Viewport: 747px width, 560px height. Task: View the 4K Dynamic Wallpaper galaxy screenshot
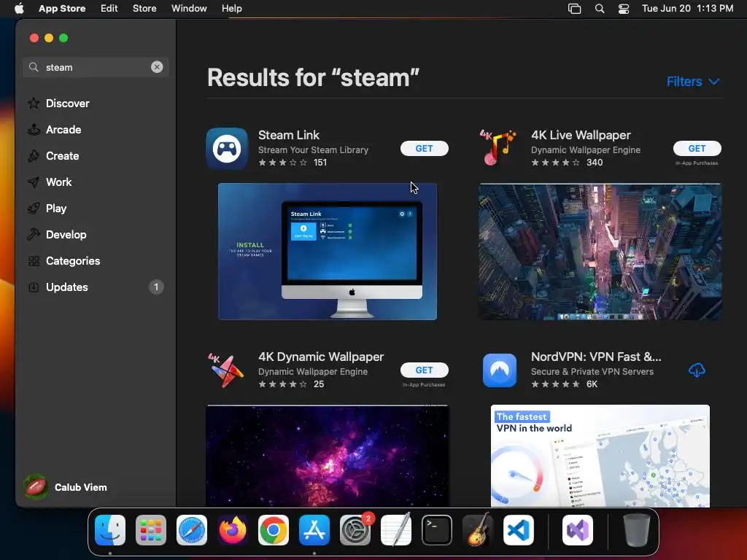[328, 456]
